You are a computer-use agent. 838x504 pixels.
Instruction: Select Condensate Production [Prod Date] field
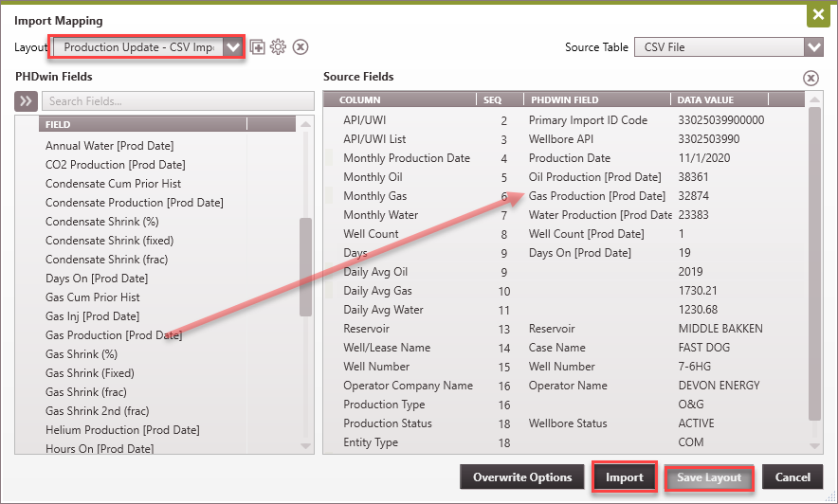coord(135,203)
